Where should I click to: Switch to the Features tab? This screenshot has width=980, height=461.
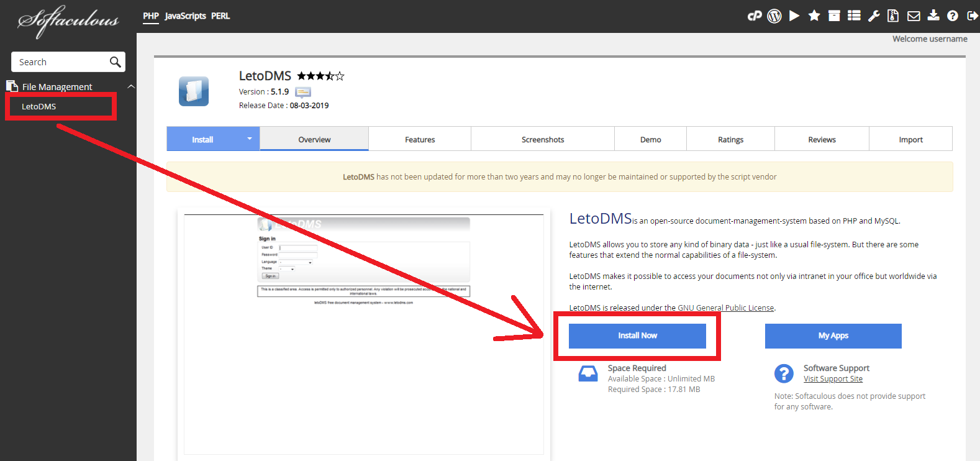tap(420, 139)
